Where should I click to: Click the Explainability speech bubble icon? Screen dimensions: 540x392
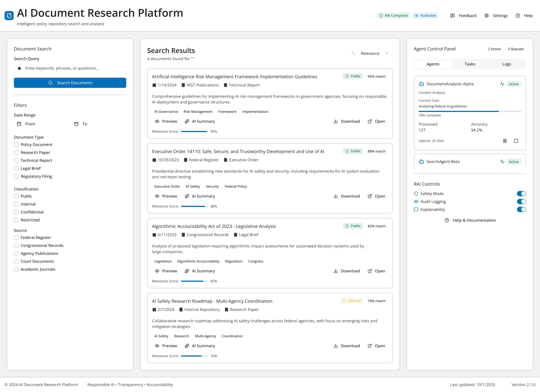pyautogui.click(x=416, y=209)
